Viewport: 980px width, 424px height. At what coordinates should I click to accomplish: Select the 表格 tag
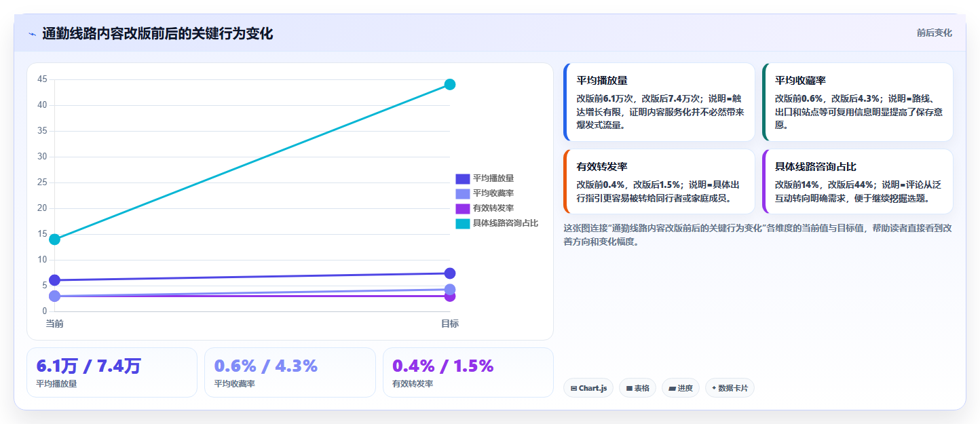tap(637, 388)
